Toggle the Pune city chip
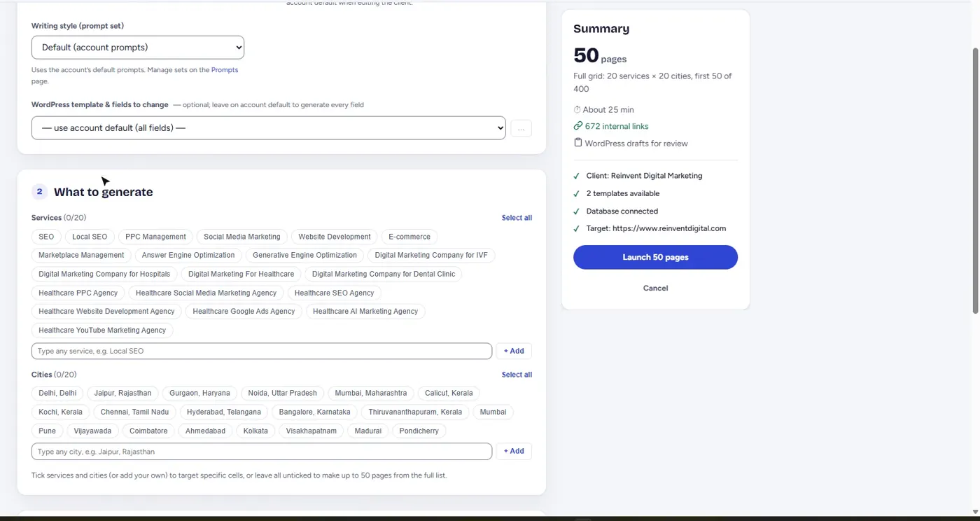Image resolution: width=980 pixels, height=521 pixels. tap(47, 431)
